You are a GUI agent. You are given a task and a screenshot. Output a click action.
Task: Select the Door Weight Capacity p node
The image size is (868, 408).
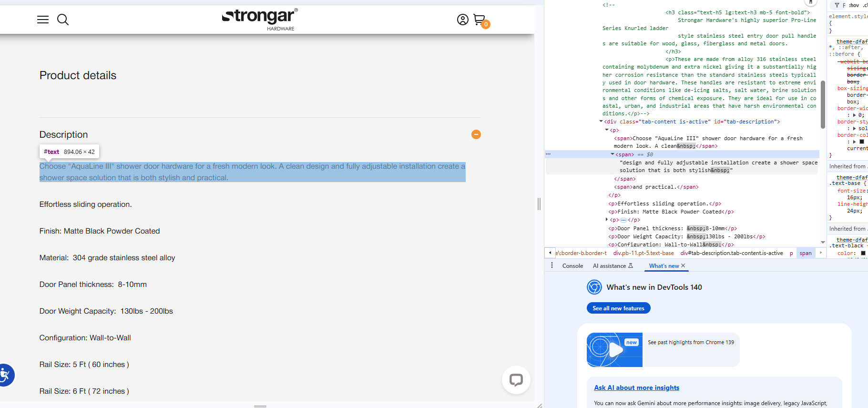coord(686,236)
